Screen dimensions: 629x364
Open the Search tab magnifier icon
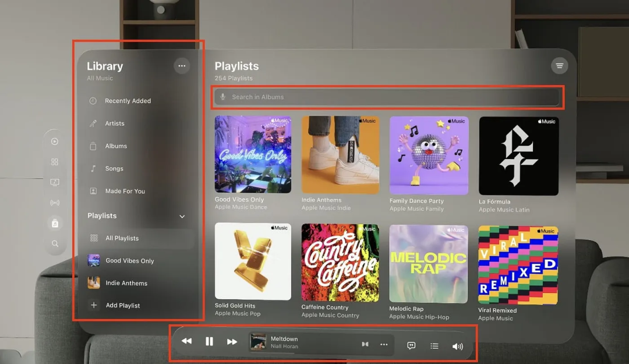[55, 244]
